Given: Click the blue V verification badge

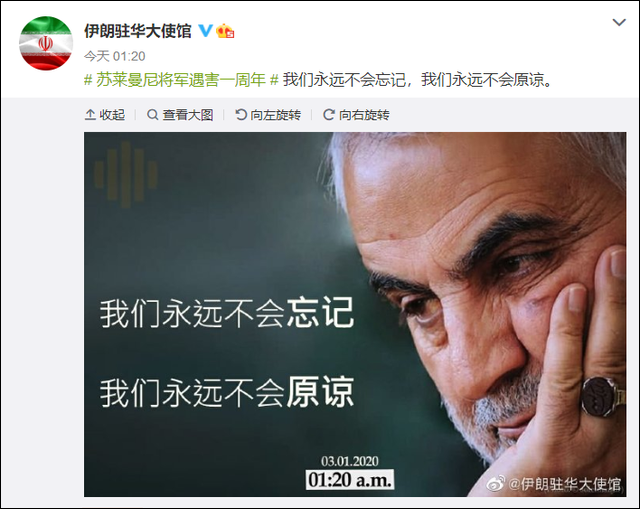Looking at the screenshot, I should coord(205,31).
